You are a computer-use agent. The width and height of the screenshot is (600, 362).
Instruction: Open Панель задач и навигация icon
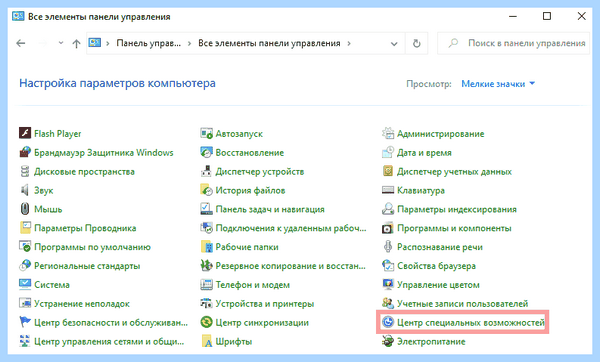click(x=206, y=209)
